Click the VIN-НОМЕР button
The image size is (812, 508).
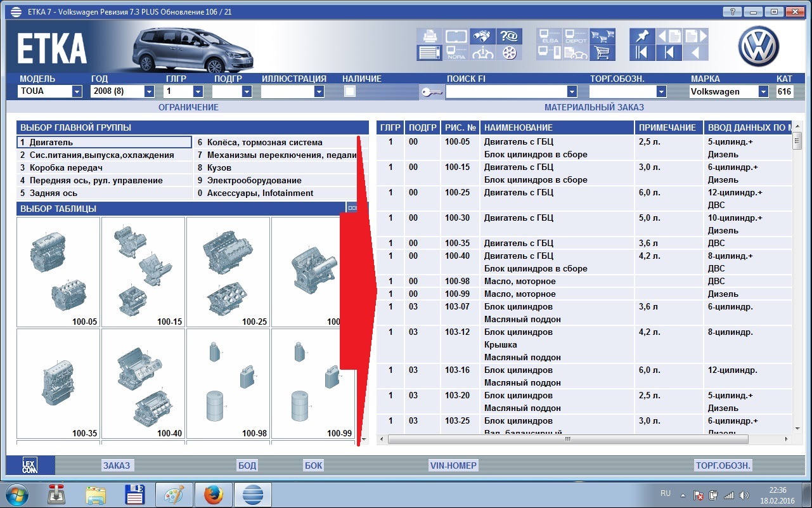click(453, 466)
